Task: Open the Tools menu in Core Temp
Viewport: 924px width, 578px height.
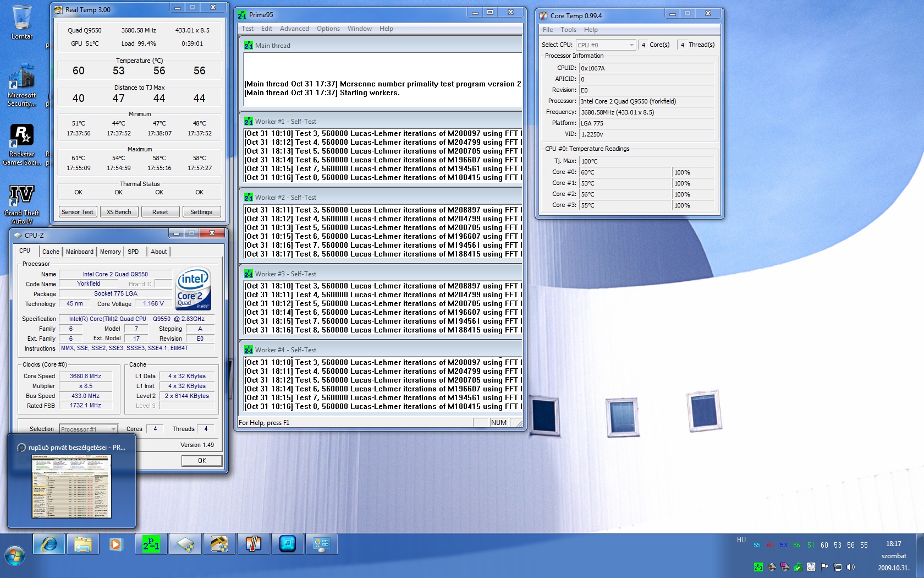Action: 568,30
